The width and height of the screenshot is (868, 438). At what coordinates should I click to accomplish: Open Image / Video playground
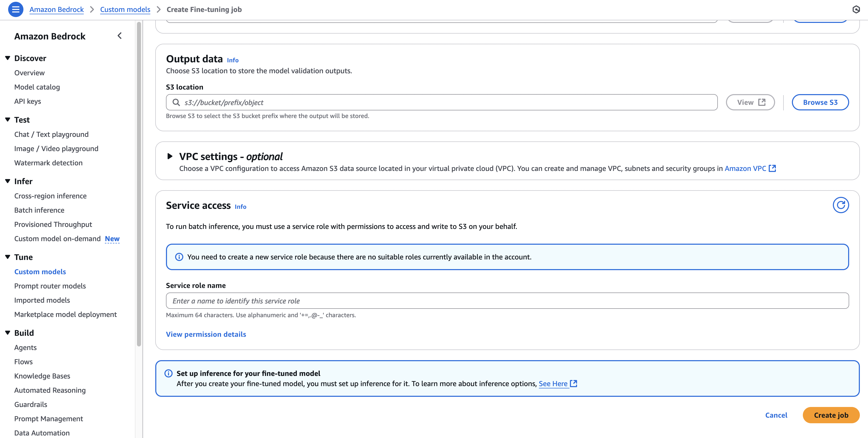(56, 149)
